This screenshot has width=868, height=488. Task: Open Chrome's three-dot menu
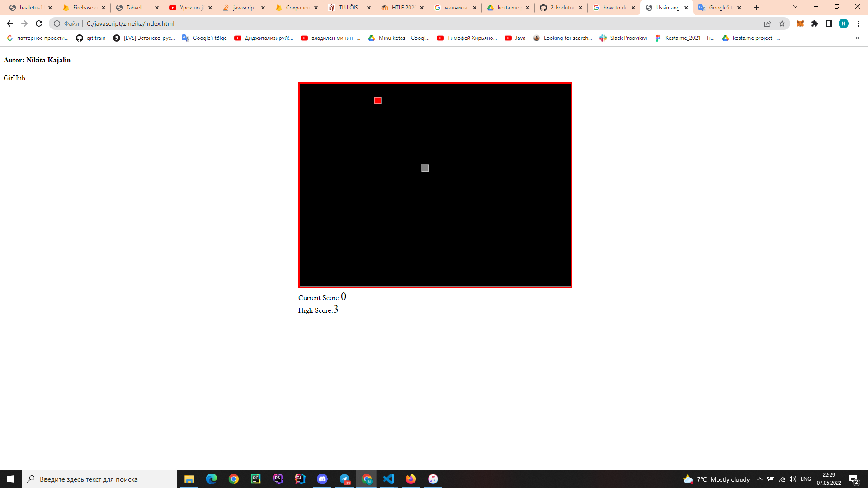click(859, 23)
